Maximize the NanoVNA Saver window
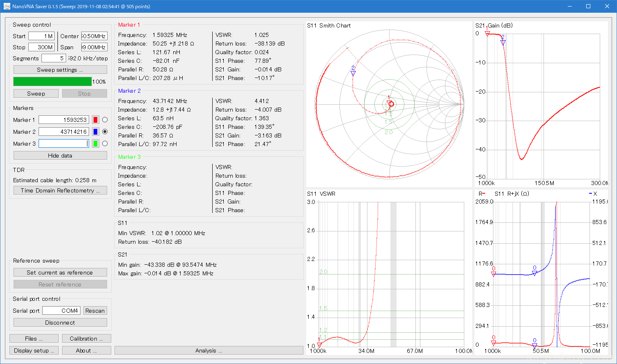The image size is (617, 364). 588,6
